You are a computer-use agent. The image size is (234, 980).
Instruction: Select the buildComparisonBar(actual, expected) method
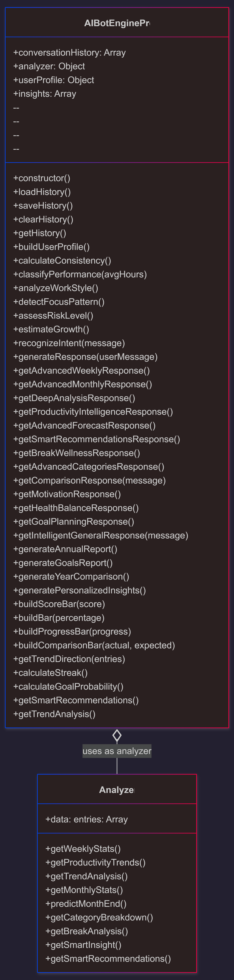tap(94, 645)
